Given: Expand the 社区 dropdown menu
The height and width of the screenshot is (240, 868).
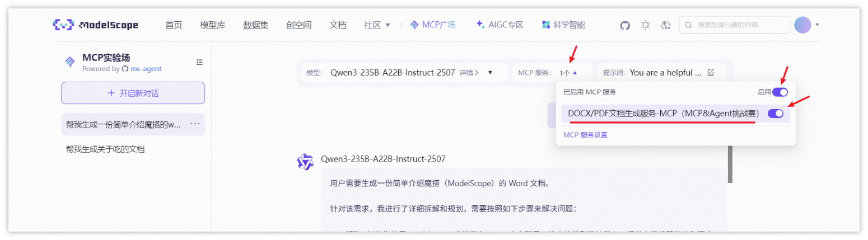Looking at the screenshot, I should [x=377, y=25].
